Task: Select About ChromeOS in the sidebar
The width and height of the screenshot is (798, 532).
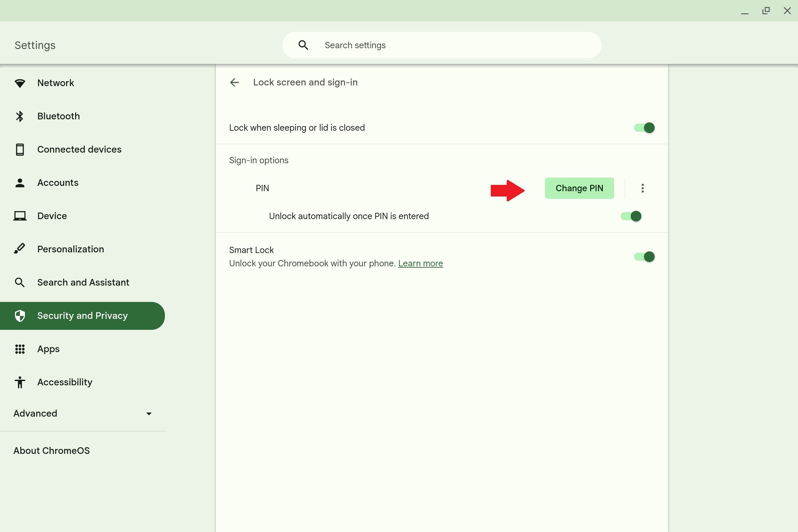Action: [x=51, y=450]
